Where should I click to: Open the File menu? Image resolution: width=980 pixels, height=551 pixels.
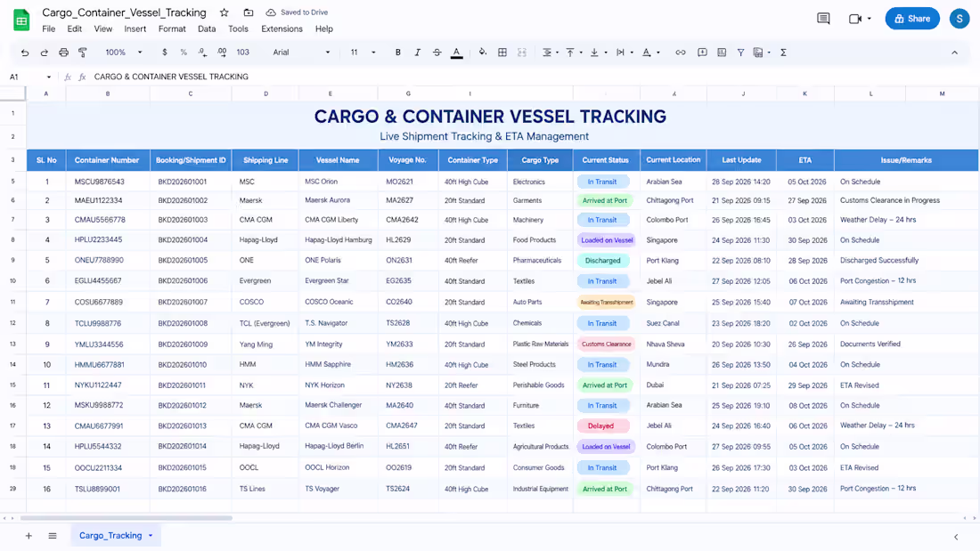(x=48, y=28)
